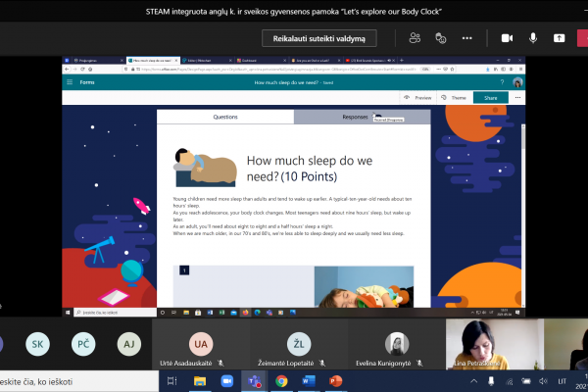Switch to the Questions tab
The height and width of the screenshot is (392, 588).
[x=225, y=117]
